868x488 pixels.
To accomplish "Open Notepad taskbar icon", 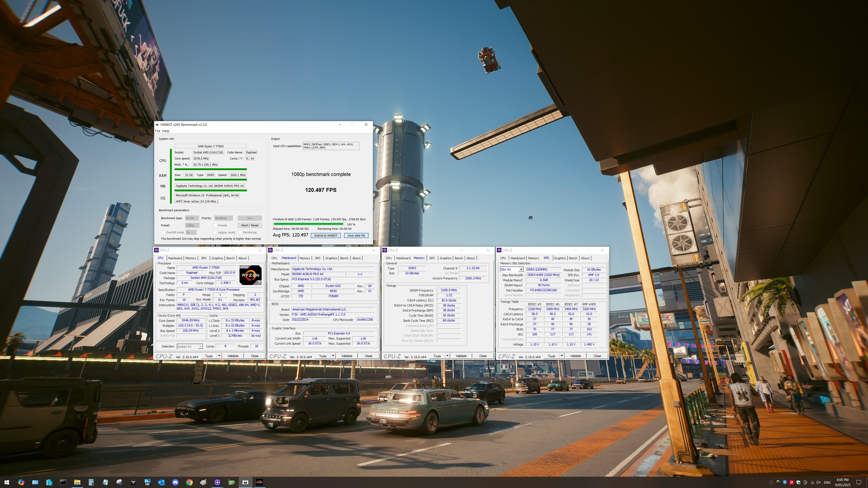I will pos(105,482).
